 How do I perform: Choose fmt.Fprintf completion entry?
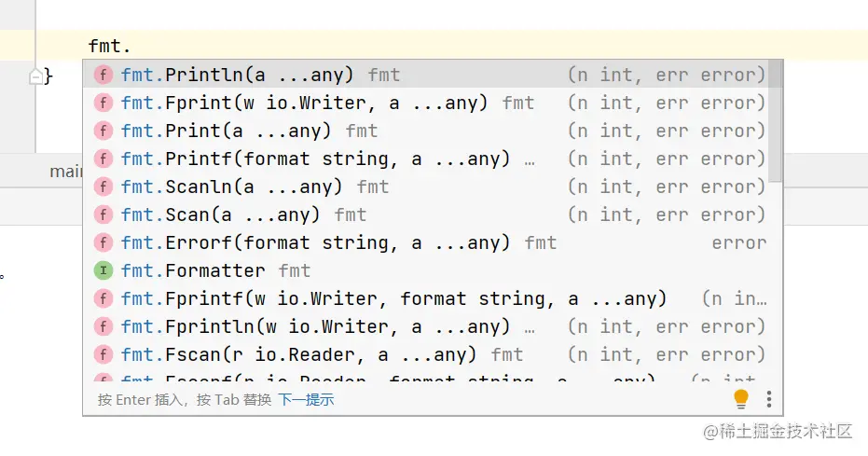pos(393,298)
